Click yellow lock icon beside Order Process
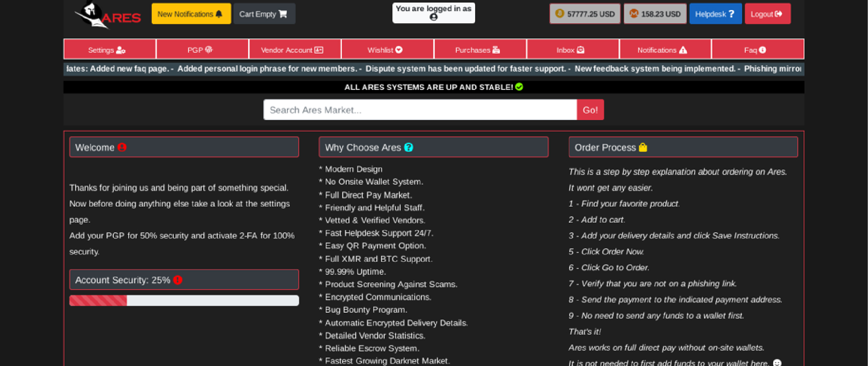This screenshot has height=366, width=868. tap(643, 147)
